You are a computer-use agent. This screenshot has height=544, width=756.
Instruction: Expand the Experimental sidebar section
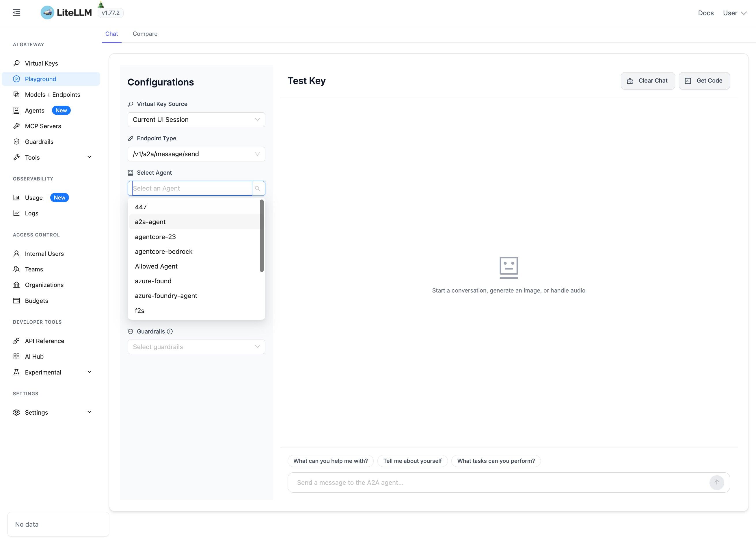click(89, 372)
